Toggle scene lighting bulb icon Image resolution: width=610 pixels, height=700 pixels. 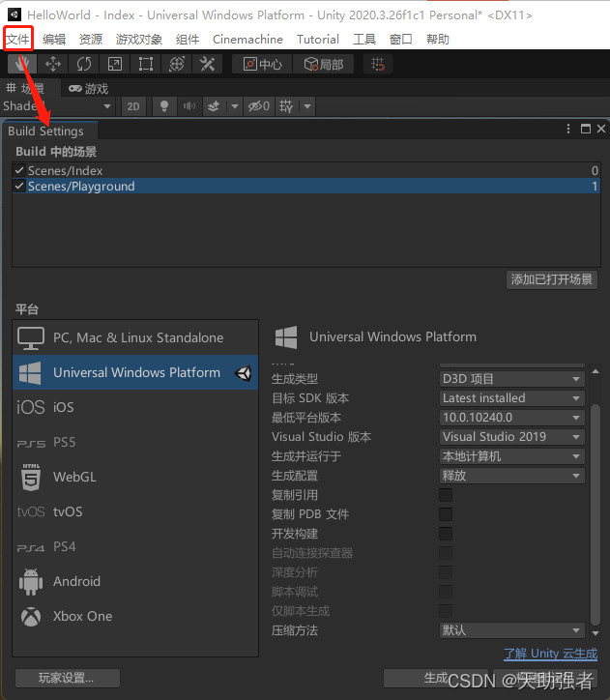[x=164, y=106]
